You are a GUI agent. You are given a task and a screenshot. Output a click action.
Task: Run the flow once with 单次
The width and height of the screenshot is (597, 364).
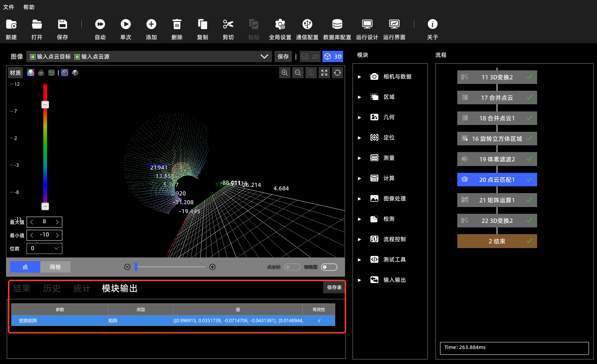(x=126, y=24)
